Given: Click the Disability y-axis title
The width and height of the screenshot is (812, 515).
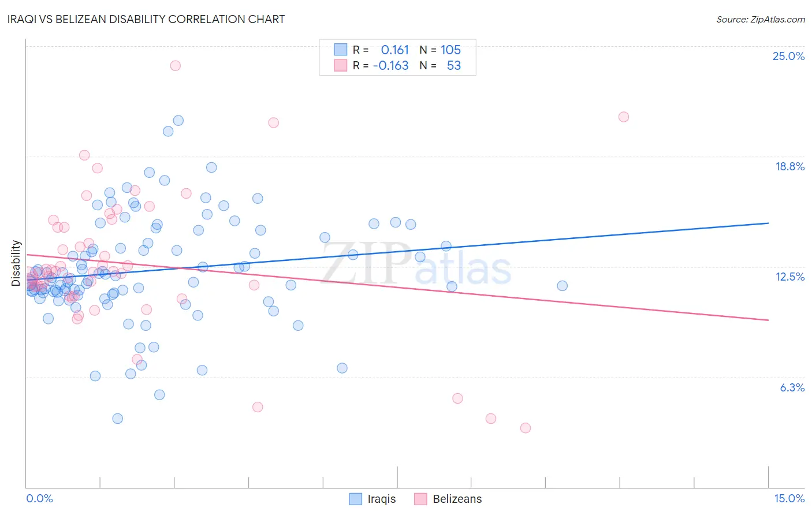Looking at the screenshot, I should coord(16,263).
